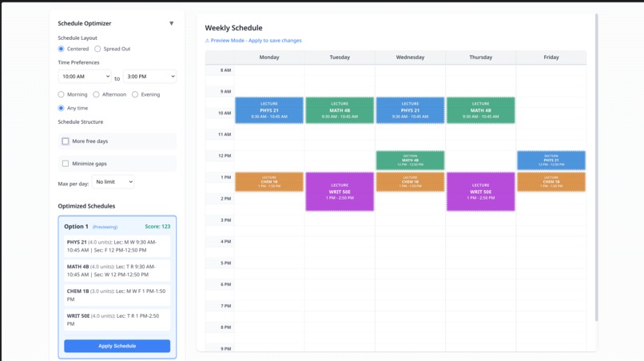The image size is (644, 361).
Task: Click the Apply Schedule button
Action: click(117, 346)
